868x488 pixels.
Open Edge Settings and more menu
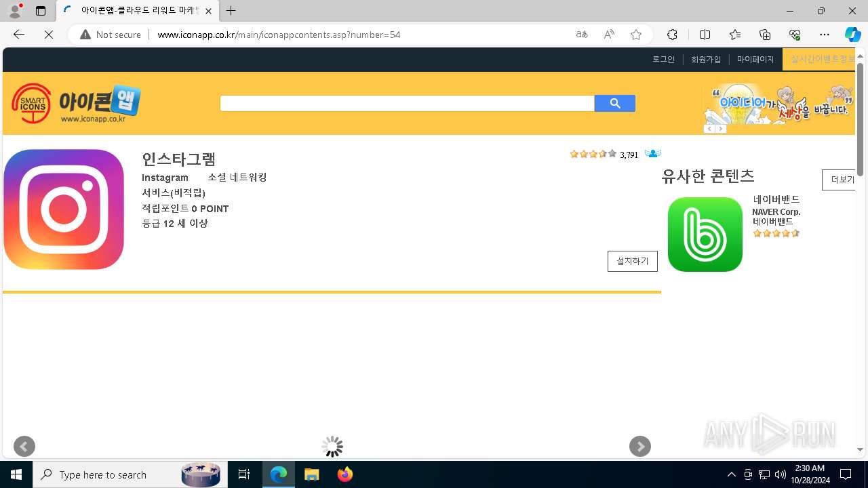[825, 35]
